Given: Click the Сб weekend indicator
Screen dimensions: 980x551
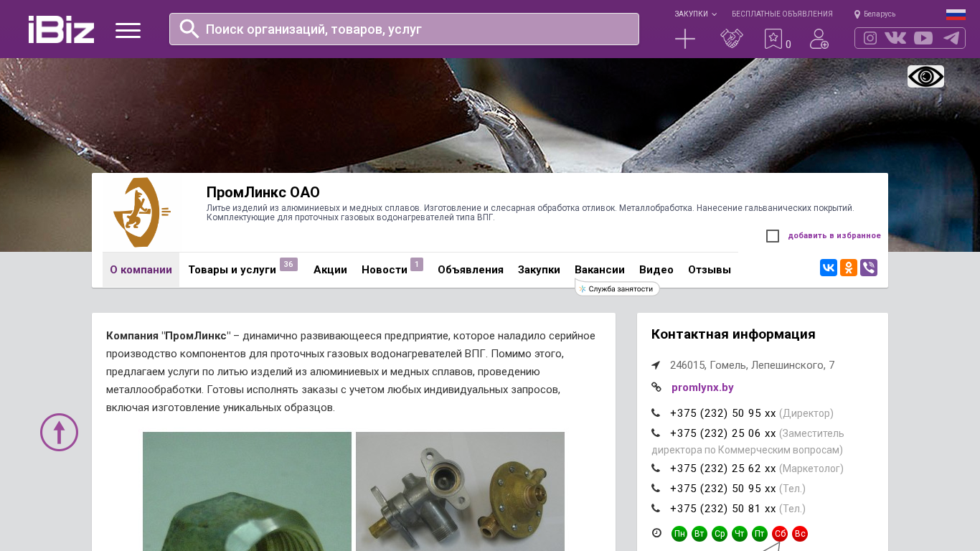Looking at the screenshot, I should [x=780, y=534].
